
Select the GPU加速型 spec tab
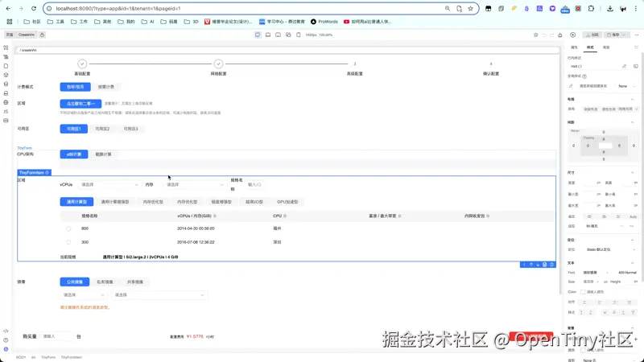(x=287, y=202)
